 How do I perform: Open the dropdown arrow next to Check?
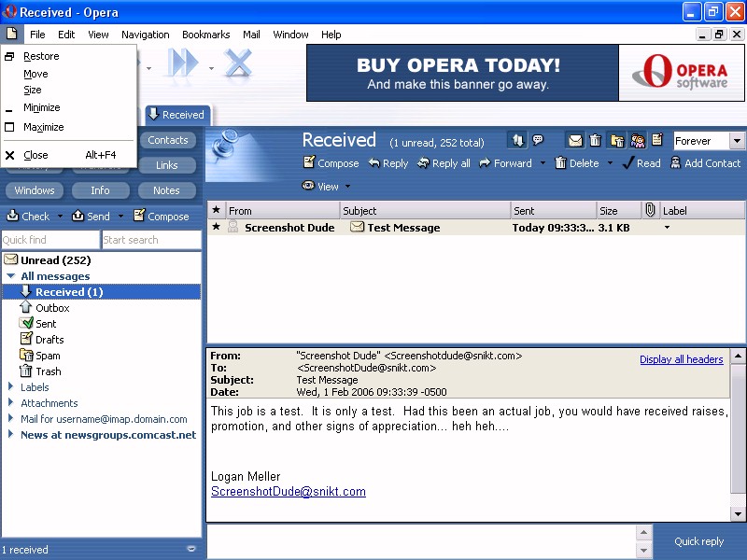point(60,217)
